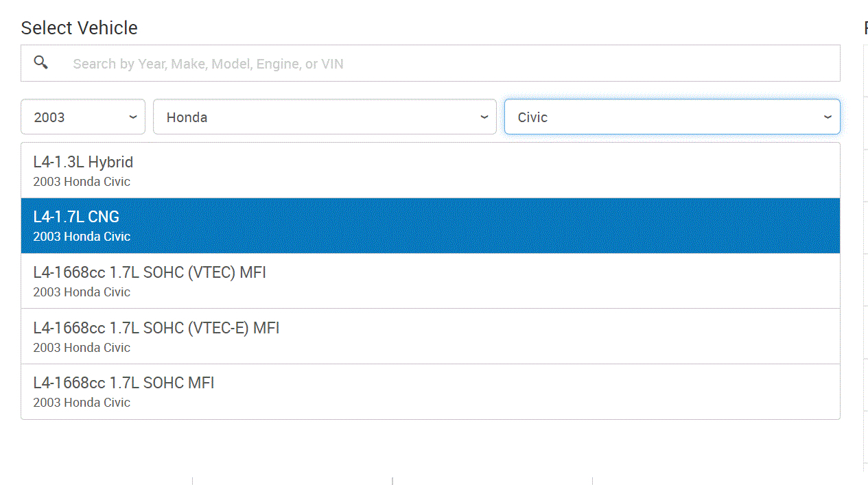Image resolution: width=868 pixels, height=485 pixels.
Task: Choose L4-1668cc 1.7L SOHC MFI engine
Action: [x=430, y=392]
